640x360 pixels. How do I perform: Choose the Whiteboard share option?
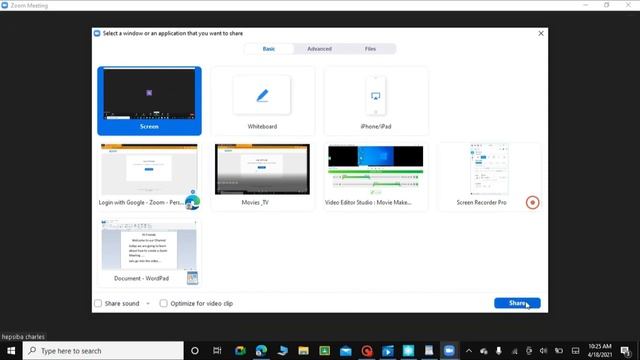[262, 100]
